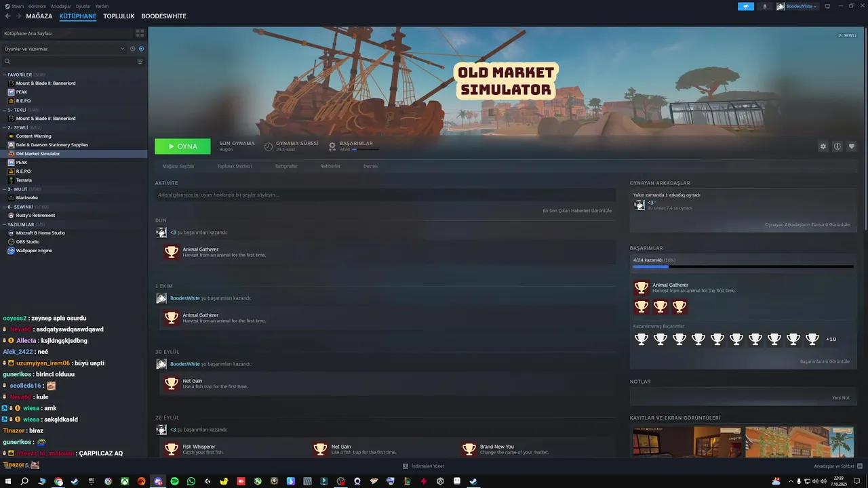This screenshot has width=868, height=488.
Task: Switch to Big Picture mode icon
Action: click(x=827, y=6)
